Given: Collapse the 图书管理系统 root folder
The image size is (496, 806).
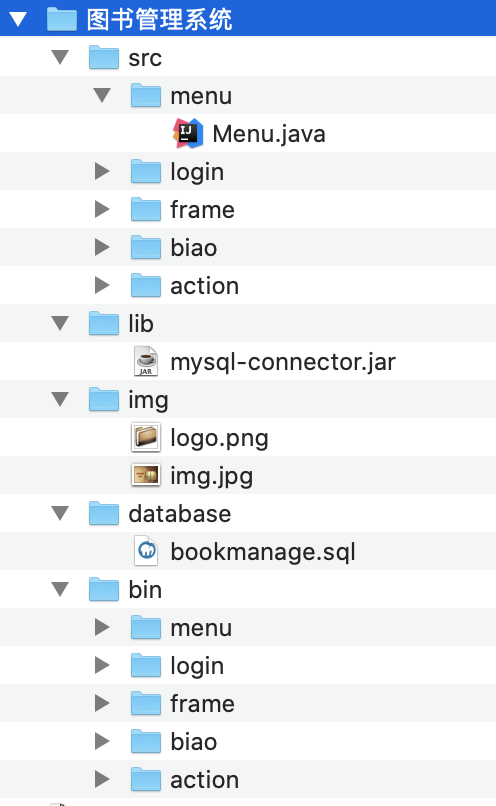Looking at the screenshot, I should pyautogui.click(x=18, y=19).
